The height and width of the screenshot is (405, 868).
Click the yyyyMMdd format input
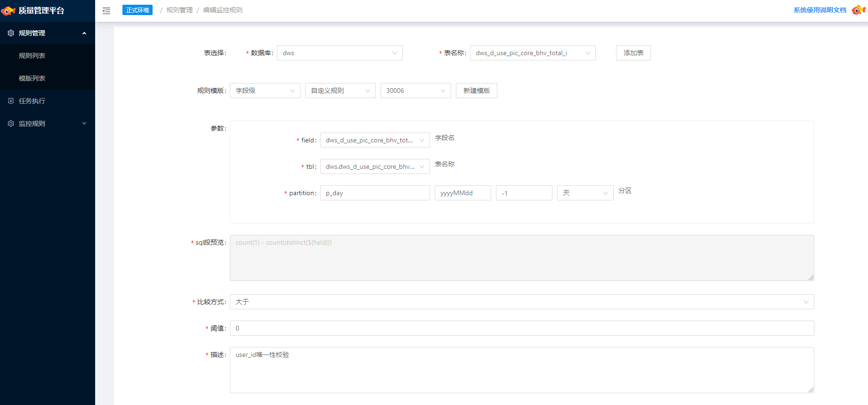point(463,193)
